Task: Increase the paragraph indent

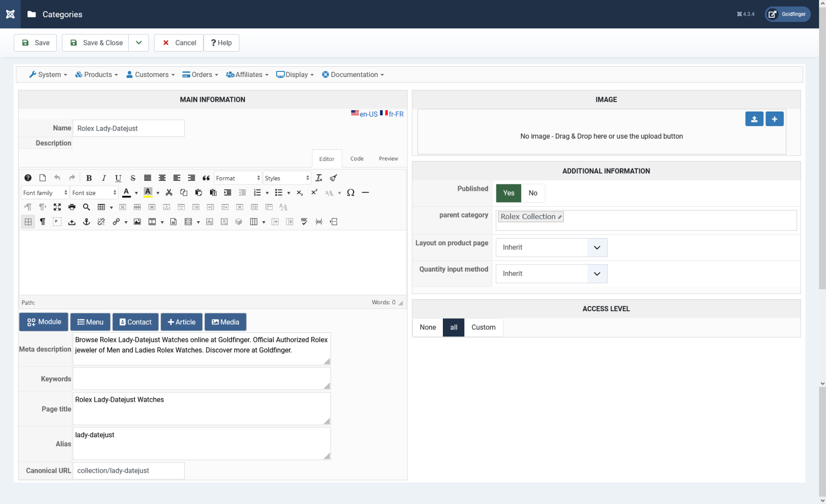Action: (228, 193)
